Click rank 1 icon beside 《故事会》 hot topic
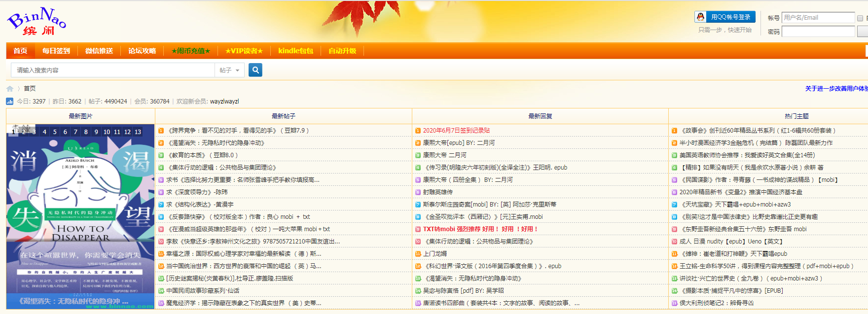The width and height of the screenshot is (868, 314). coord(674,131)
